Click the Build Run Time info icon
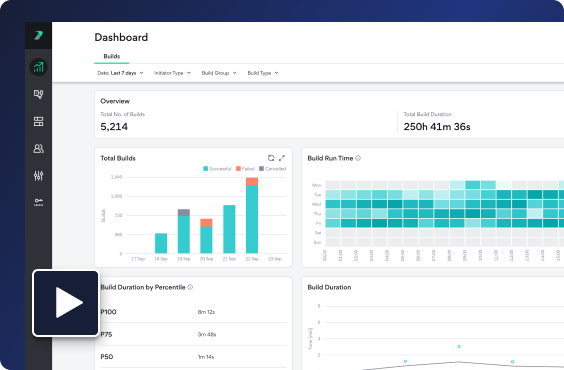The width and height of the screenshot is (564, 370). tap(358, 158)
